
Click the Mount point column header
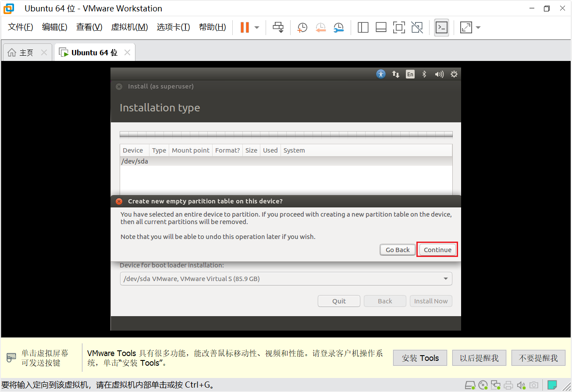pyautogui.click(x=191, y=150)
